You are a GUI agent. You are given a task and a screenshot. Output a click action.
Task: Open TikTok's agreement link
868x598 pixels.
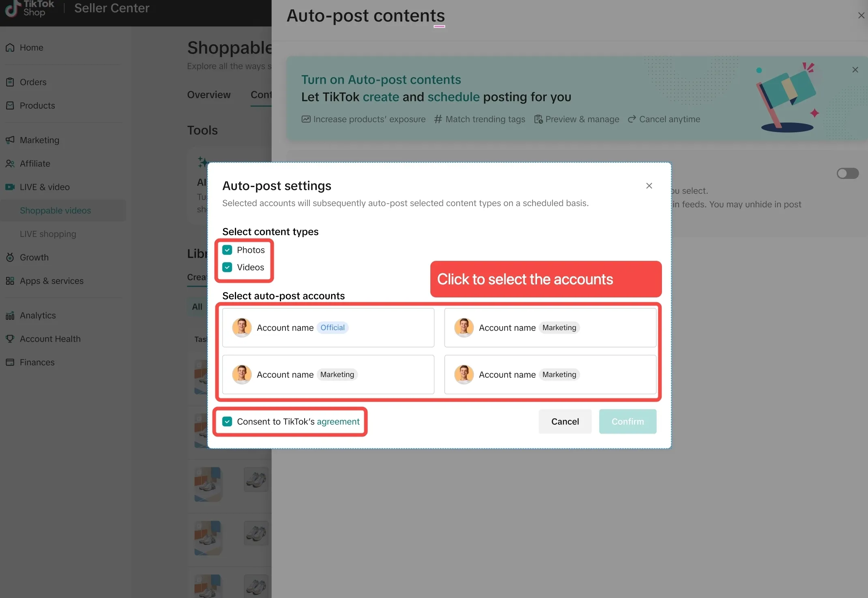[338, 422]
